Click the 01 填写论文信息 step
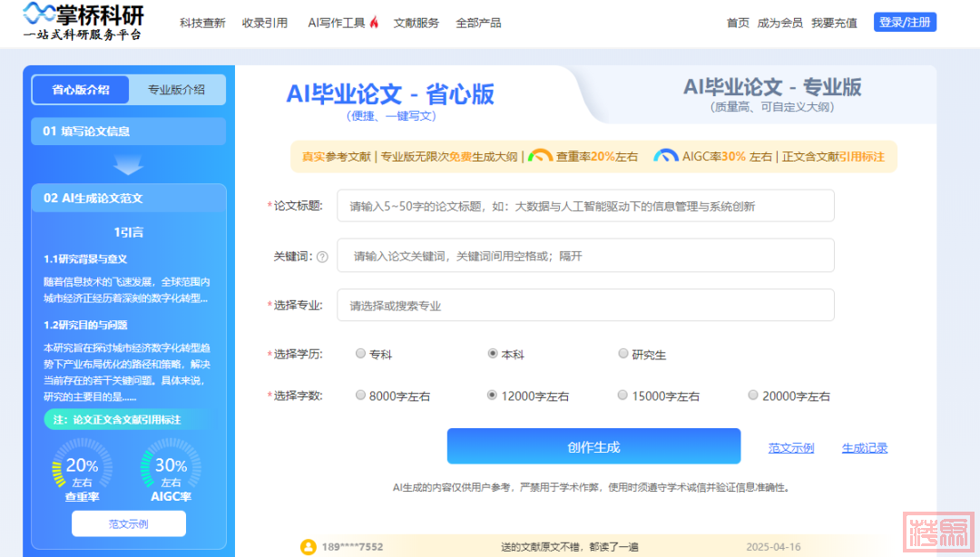 [129, 132]
